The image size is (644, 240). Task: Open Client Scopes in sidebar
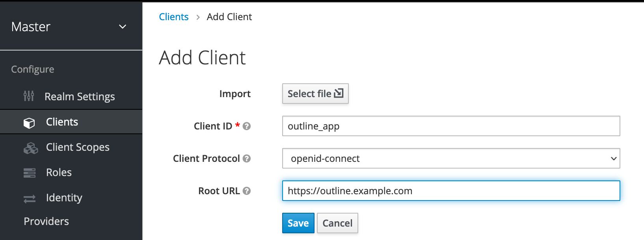(x=71, y=147)
